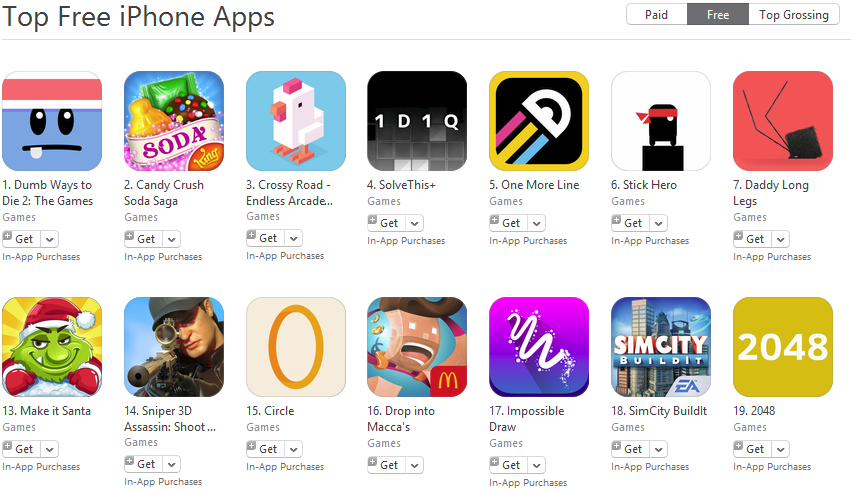Open the Make it Santa icon

tap(52, 347)
